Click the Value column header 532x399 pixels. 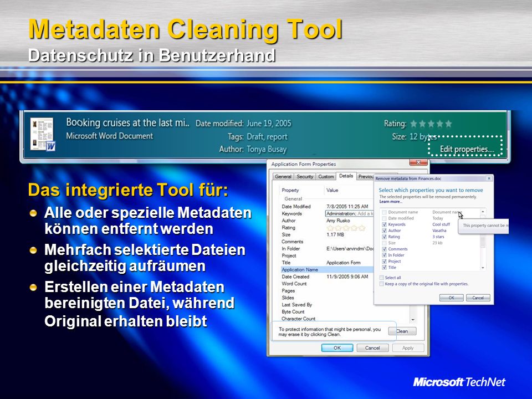click(332, 190)
